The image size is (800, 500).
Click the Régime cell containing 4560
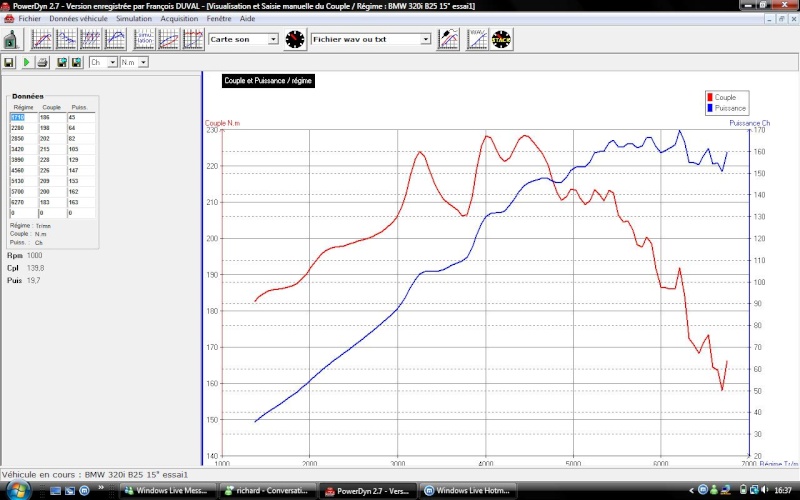click(x=23, y=170)
